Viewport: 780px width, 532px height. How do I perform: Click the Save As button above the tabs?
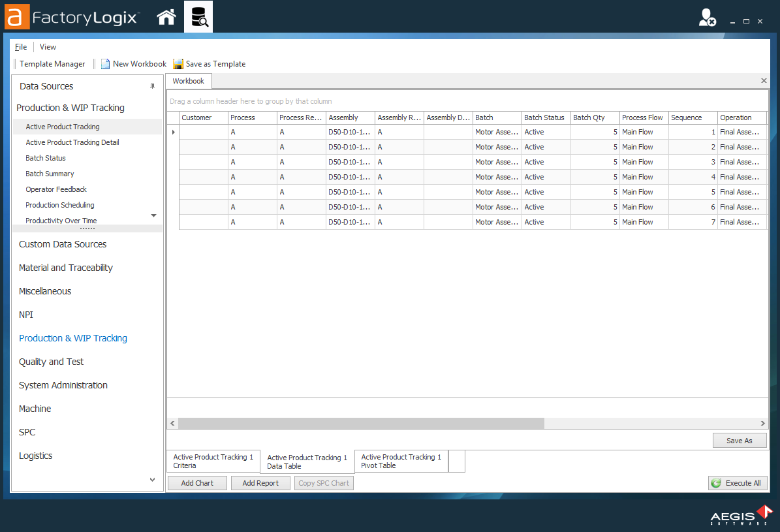click(x=740, y=440)
